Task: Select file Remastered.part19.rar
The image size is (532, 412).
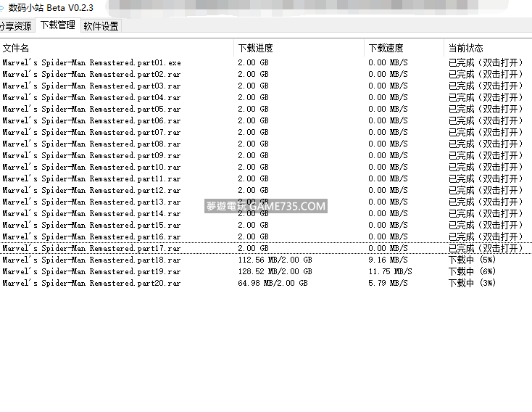Action: [91, 271]
